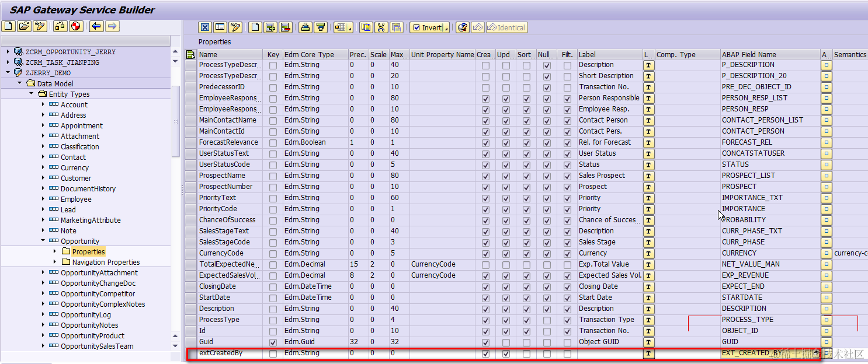Screen dimensions: 868x364
Task: Click the blank page Create icon in grid toolbar
Action: 255,27
